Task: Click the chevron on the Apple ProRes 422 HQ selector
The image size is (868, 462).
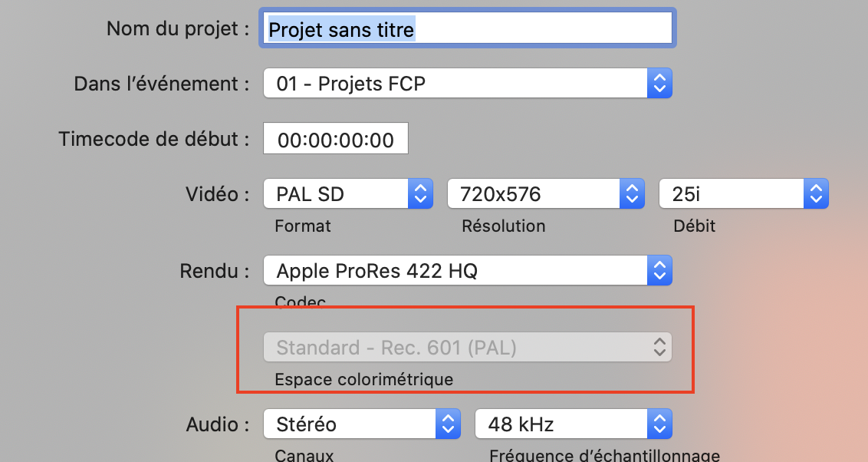Action: click(659, 270)
